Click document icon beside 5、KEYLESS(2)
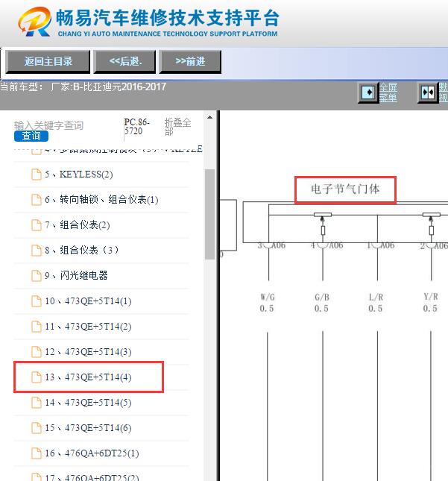448x481 pixels. point(37,175)
